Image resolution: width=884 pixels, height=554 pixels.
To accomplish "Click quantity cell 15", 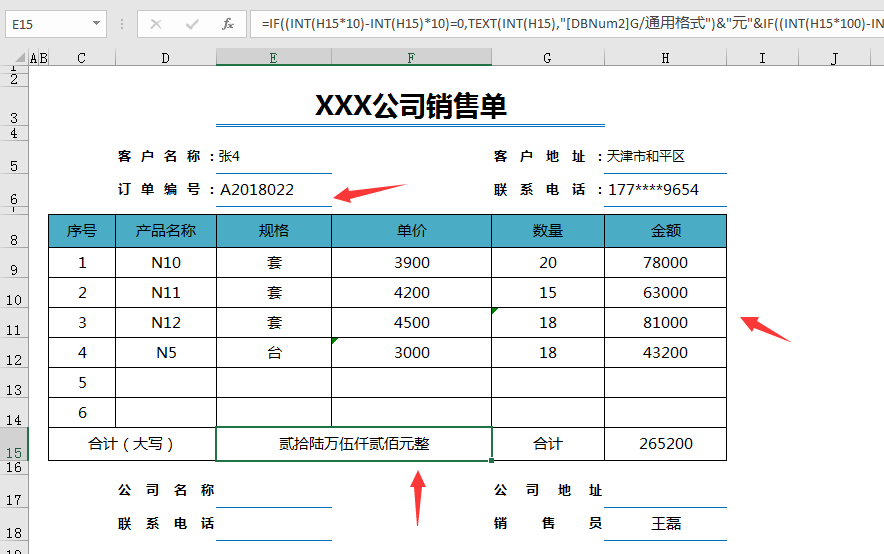I will (x=548, y=292).
